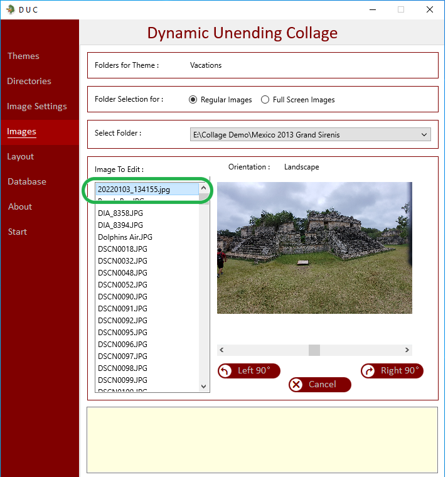Open the About page in sidebar

pos(20,206)
